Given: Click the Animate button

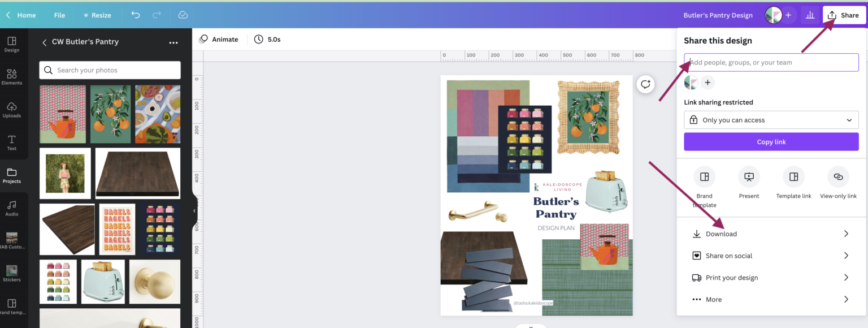Looking at the screenshot, I should (219, 39).
